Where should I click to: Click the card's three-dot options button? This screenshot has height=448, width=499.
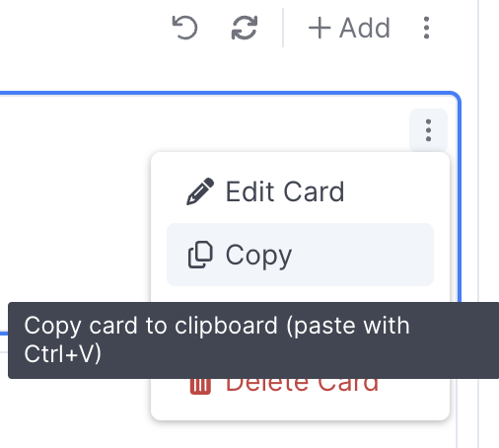coord(428,130)
